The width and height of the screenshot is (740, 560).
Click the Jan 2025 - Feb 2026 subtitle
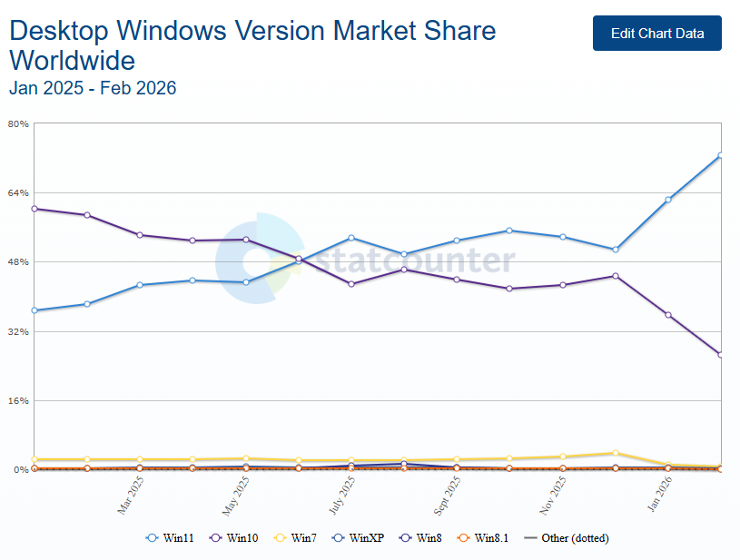[93, 88]
